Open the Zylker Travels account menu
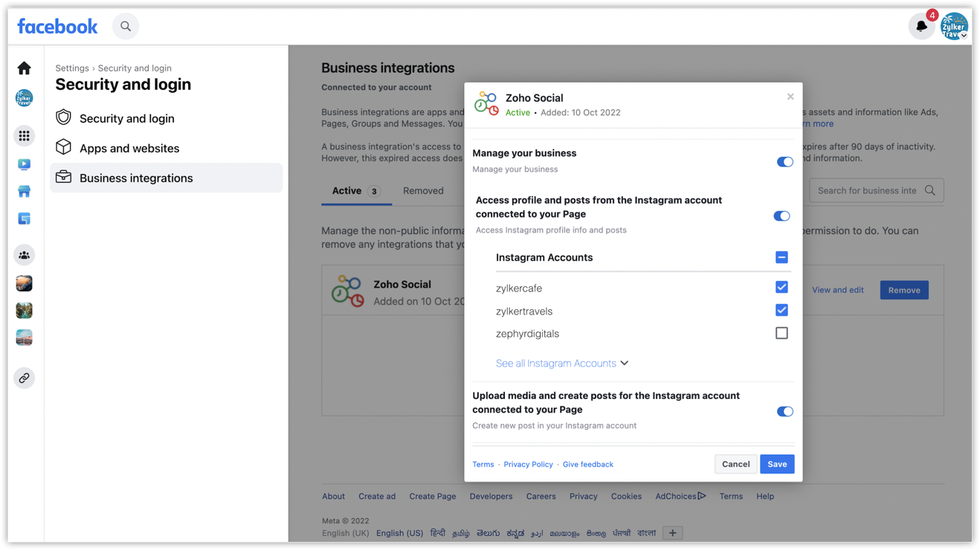Screen dimensions: 980x550 pos(954,27)
